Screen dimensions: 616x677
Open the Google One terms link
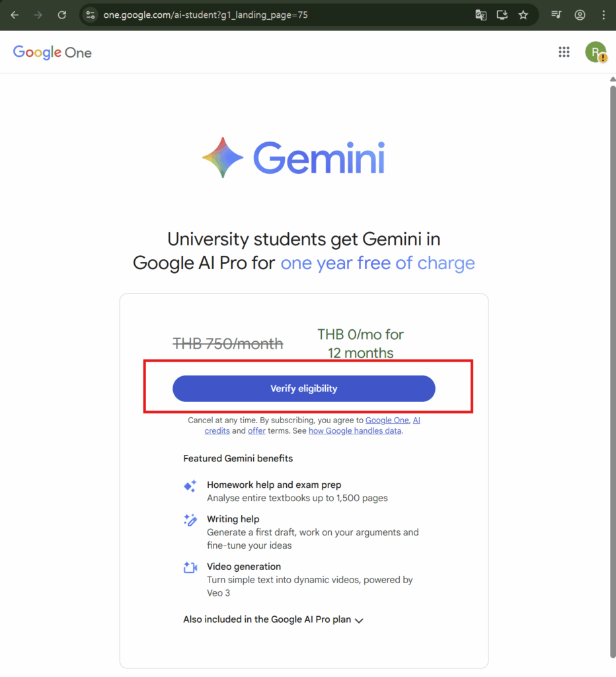click(x=387, y=420)
